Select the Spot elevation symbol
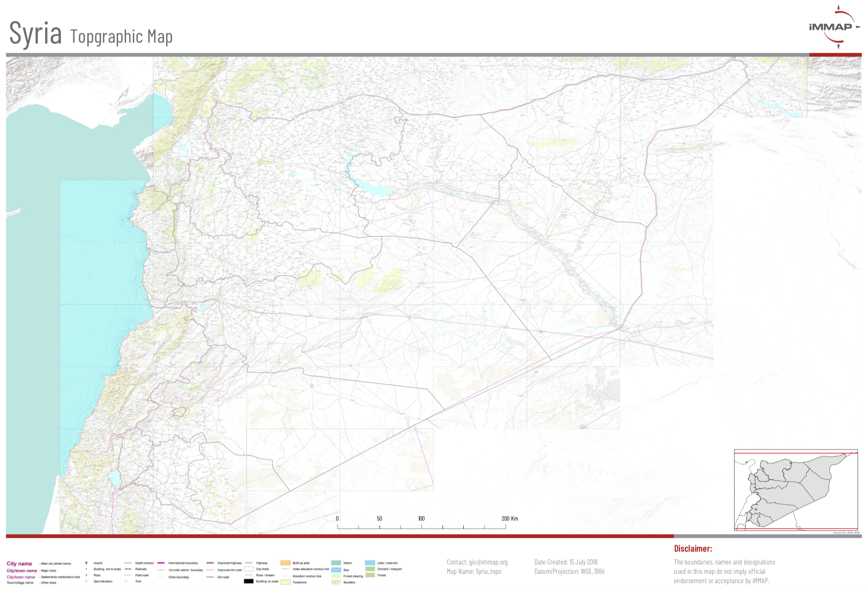Image resolution: width=868 pixels, height=589 pixels. tap(86, 581)
